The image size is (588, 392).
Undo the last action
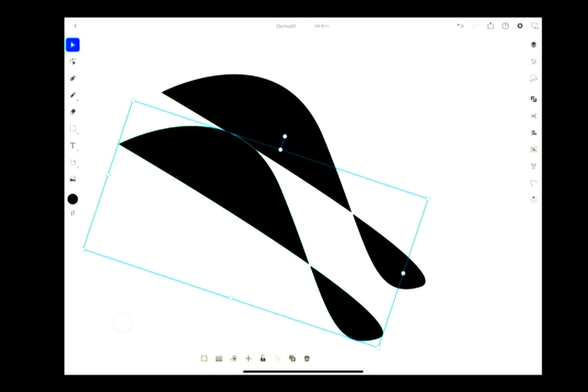point(460,26)
